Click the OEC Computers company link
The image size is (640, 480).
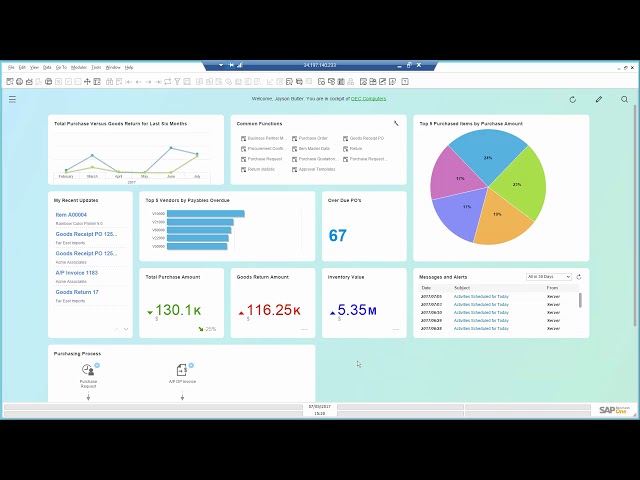click(x=369, y=99)
